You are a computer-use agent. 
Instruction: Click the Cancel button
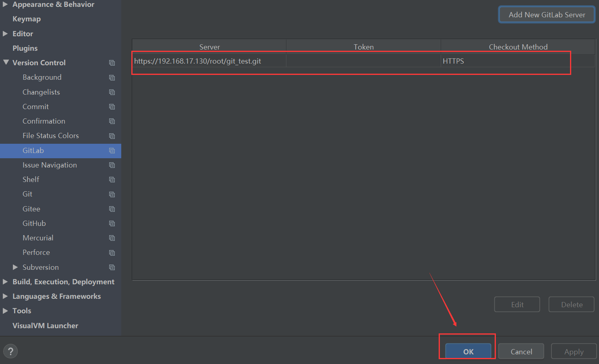click(x=521, y=351)
